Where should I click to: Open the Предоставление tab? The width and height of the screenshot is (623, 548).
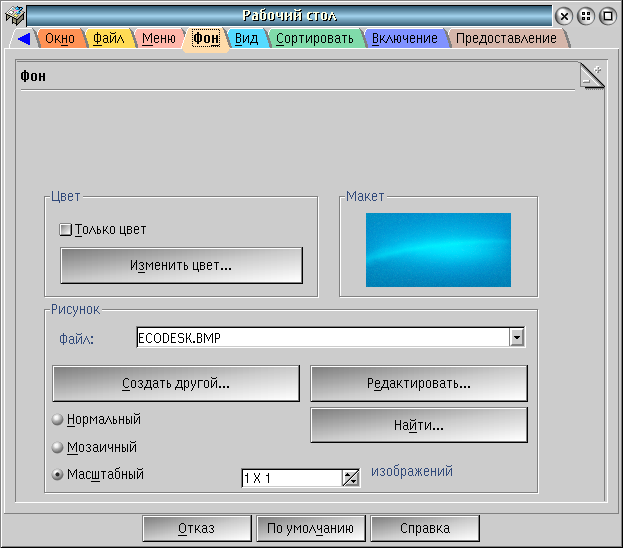(x=506, y=39)
